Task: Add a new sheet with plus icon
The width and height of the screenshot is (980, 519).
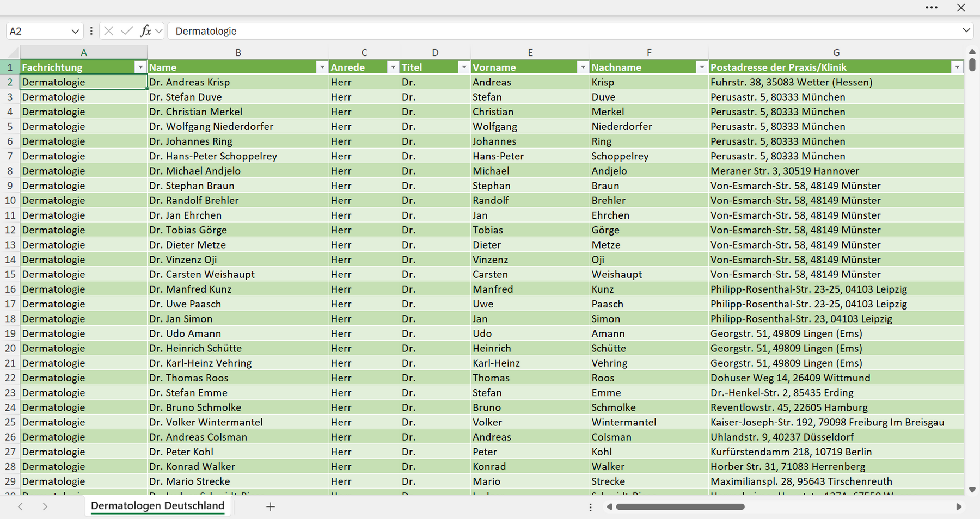Action: [271, 506]
